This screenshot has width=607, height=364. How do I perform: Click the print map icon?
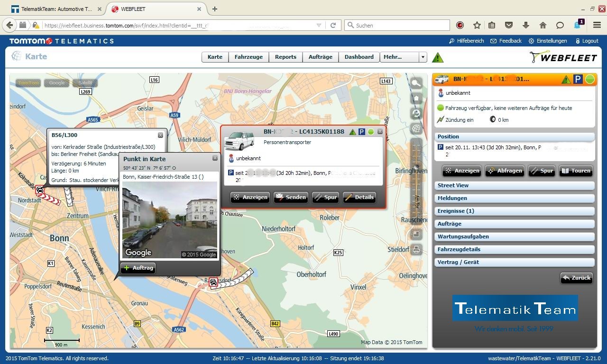416,250
